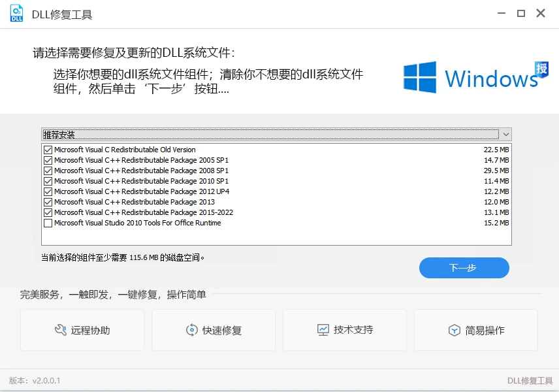Open the 推荐安装 dropdown arrow
The width and height of the screenshot is (559, 392).
click(x=505, y=135)
